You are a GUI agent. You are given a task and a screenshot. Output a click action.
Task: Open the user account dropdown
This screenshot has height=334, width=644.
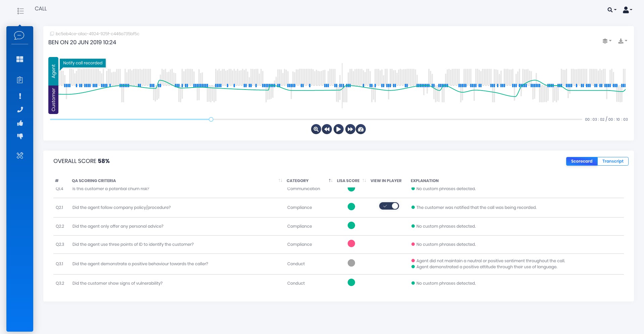(627, 10)
